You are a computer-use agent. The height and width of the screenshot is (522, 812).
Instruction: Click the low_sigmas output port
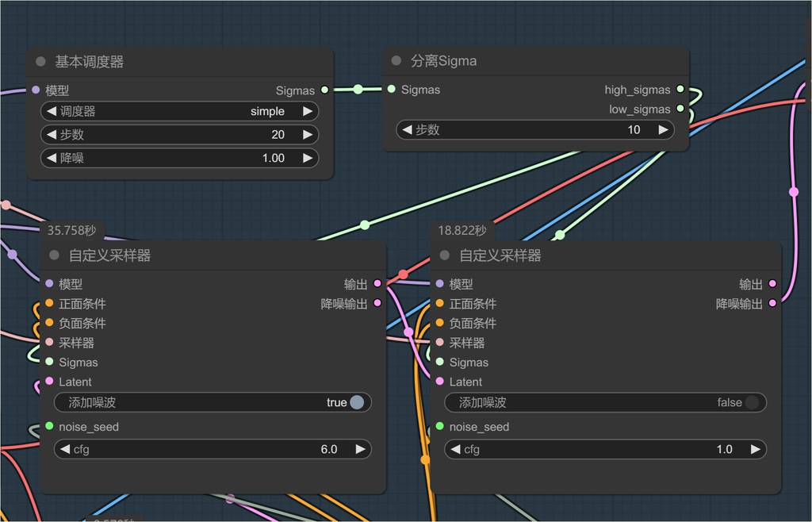[x=680, y=109]
